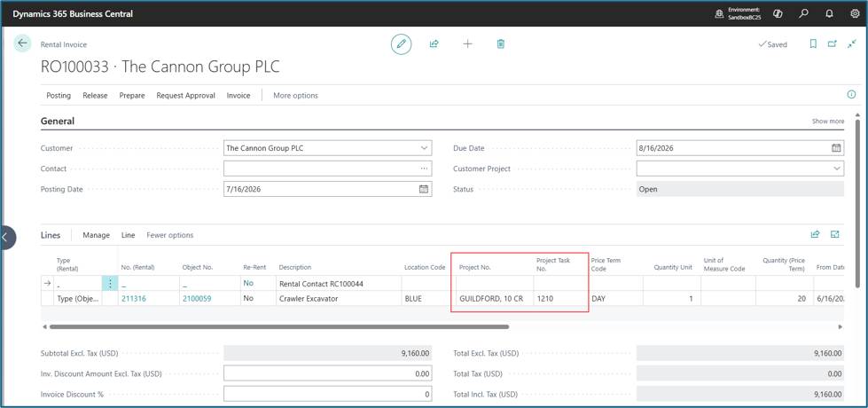Viewport: 868px width, 408px height.
Task: Open the Invoice menu
Action: (x=238, y=95)
